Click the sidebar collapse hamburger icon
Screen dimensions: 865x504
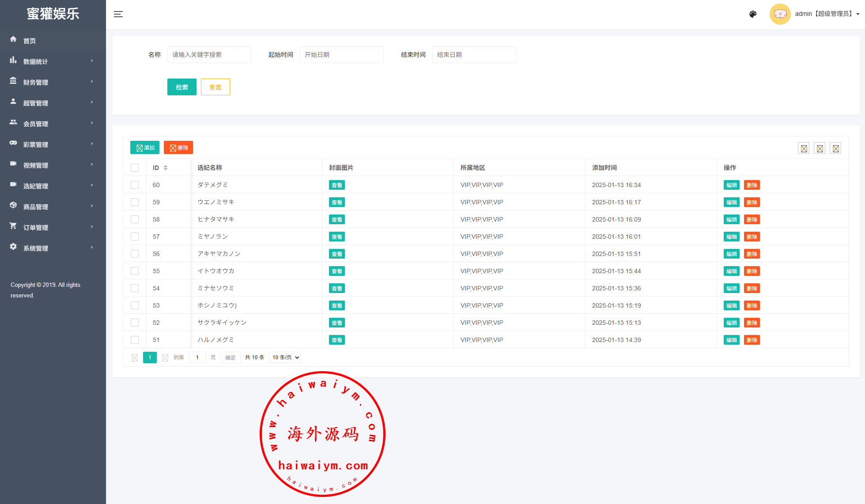(118, 14)
